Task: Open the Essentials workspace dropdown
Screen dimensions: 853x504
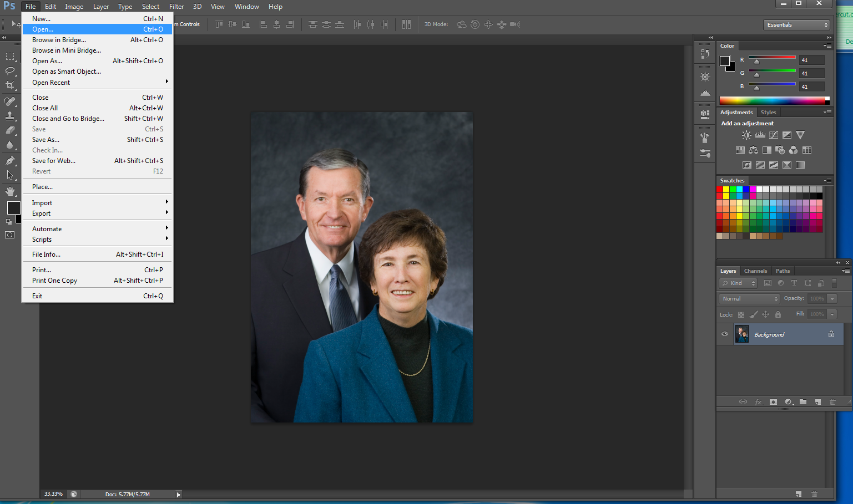Action: (796, 25)
